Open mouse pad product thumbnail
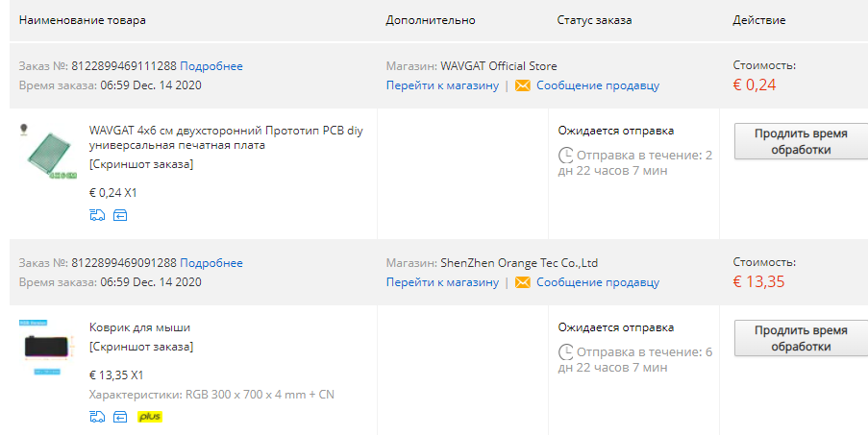The width and height of the screenshot is (868, 435). click(x=46, y=347)
